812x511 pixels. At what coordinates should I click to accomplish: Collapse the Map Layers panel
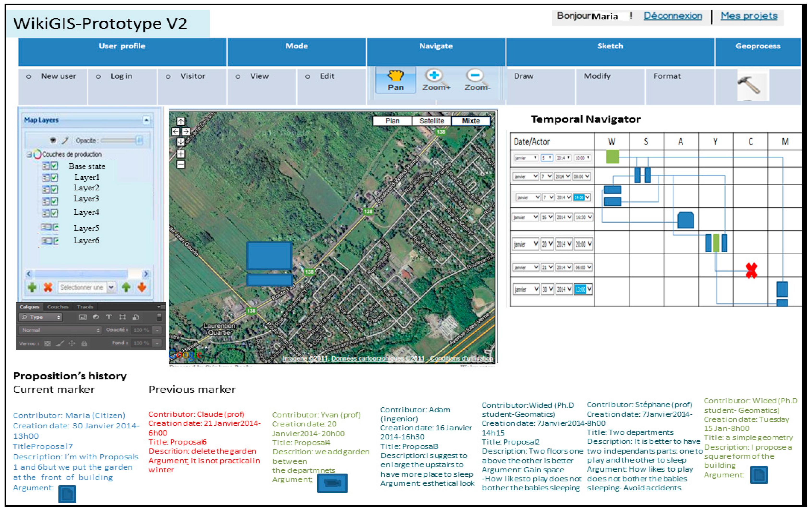tap(146, 120)
